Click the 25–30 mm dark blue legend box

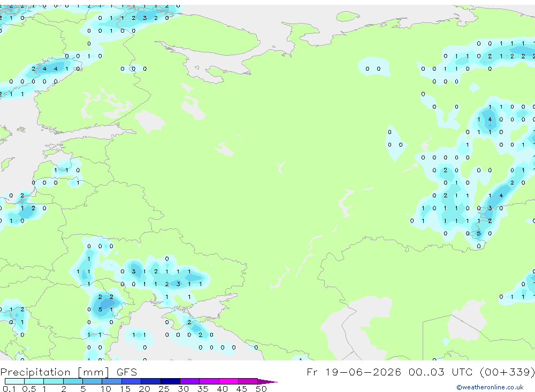170,381
